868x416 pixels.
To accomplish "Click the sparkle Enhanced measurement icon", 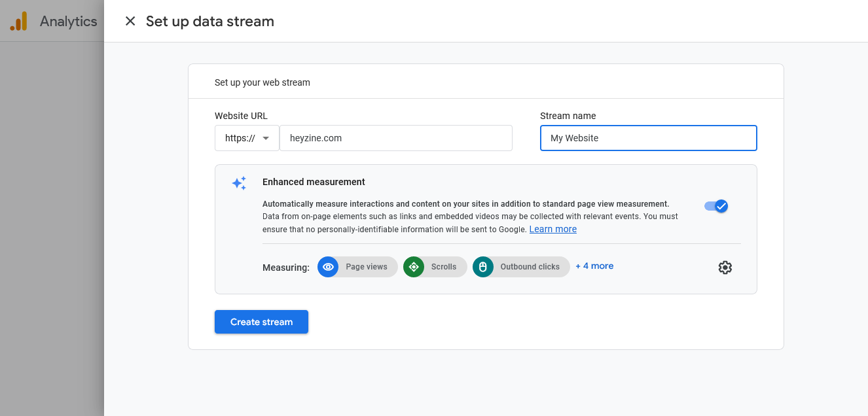I will 239,182.
